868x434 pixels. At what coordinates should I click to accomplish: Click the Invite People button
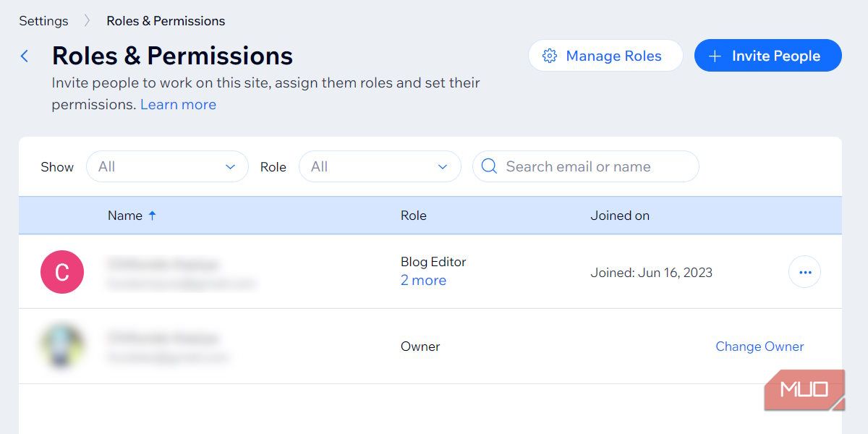[767, 55]
